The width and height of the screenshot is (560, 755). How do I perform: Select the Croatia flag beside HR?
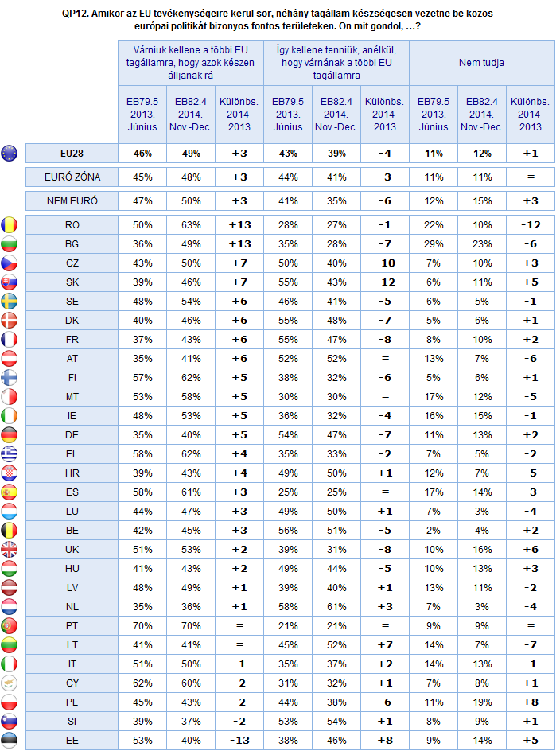(10, 473)
